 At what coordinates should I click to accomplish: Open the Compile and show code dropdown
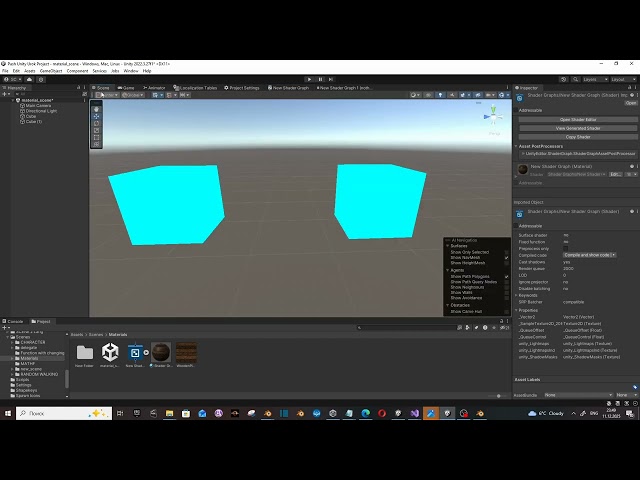(589, 255)
